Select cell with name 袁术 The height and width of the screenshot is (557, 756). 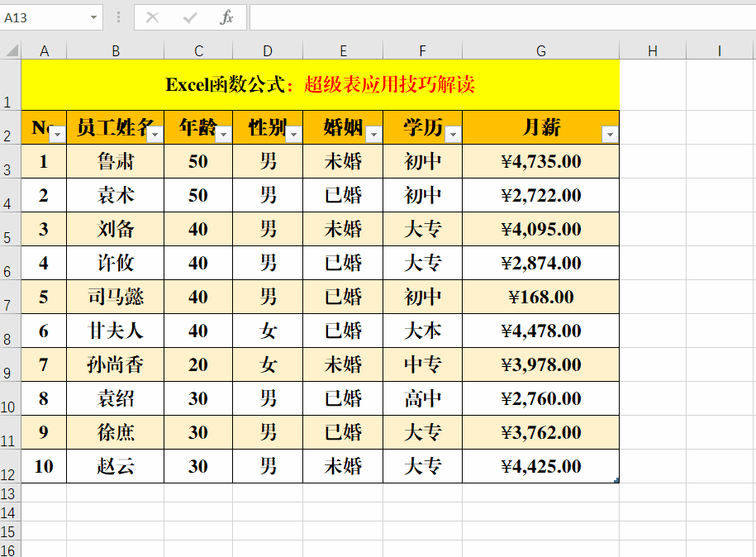click(x=116, y=195)
